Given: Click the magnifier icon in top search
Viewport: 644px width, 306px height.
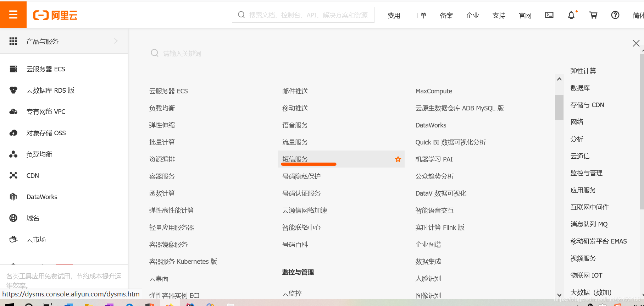Looking at the screenshot, I should [241, 15].
